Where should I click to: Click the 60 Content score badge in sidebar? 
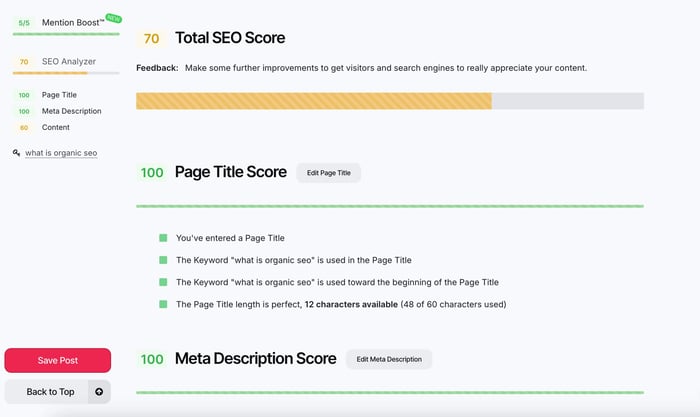22,127
